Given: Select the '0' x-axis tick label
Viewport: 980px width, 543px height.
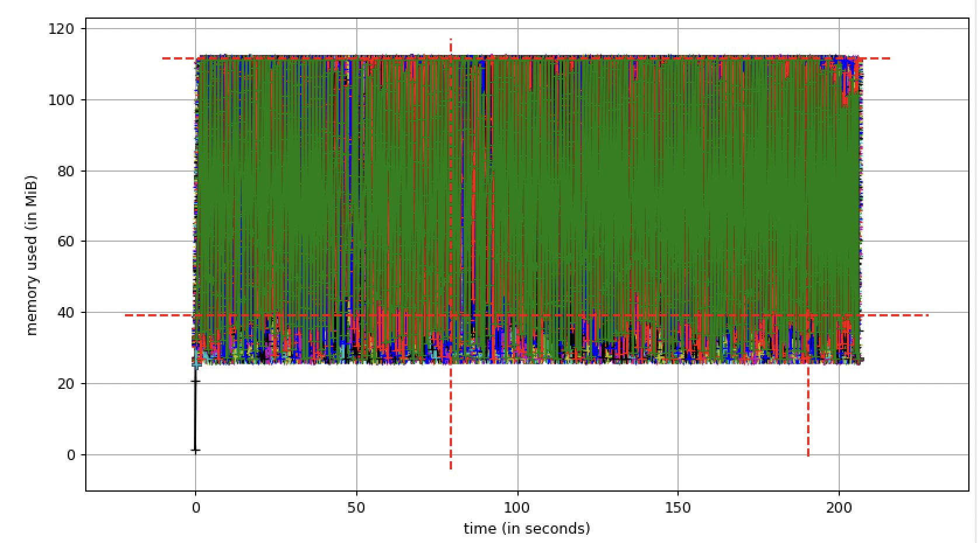Looking at the screenshot, I should [196, 508].
